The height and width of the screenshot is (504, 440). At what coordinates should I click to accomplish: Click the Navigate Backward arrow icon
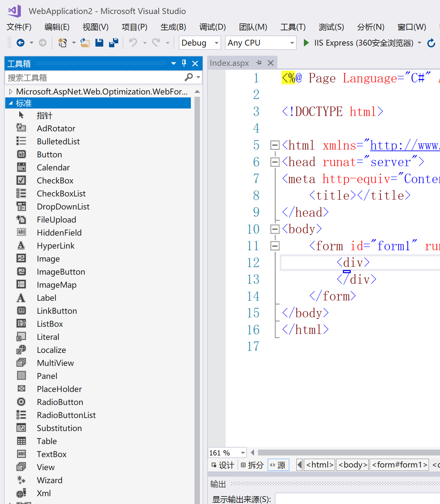coord(21,43)
